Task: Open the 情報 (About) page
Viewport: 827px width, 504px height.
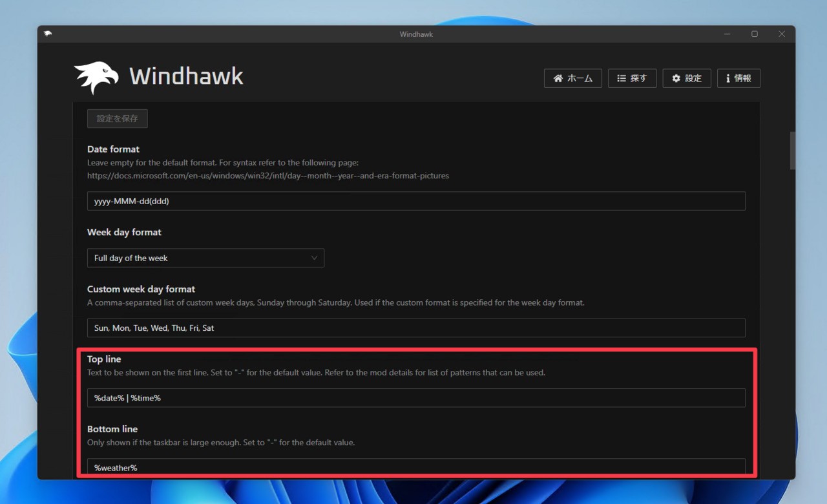Action: tap(738, 78)
